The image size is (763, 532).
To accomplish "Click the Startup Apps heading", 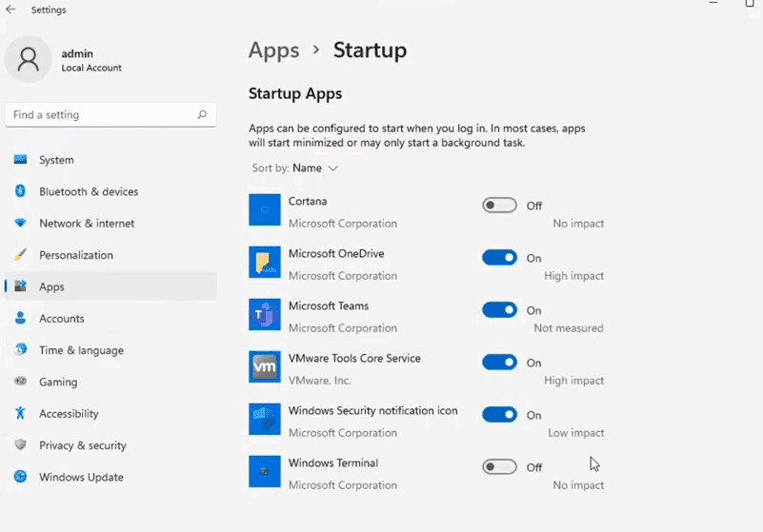I will pyautogui.click(x=295, y=93).
